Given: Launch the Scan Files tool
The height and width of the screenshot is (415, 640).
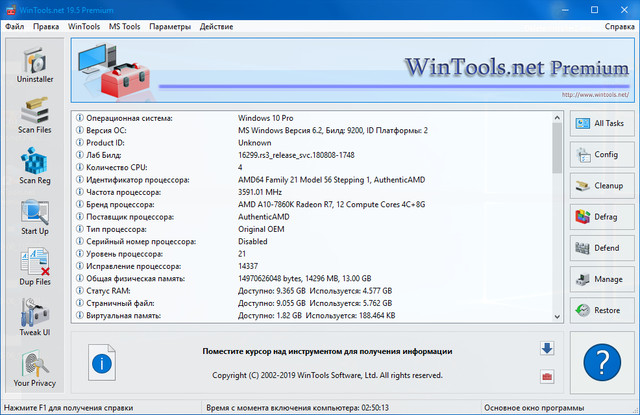Looking at the screenshot, I should click(x=34, y=113).
